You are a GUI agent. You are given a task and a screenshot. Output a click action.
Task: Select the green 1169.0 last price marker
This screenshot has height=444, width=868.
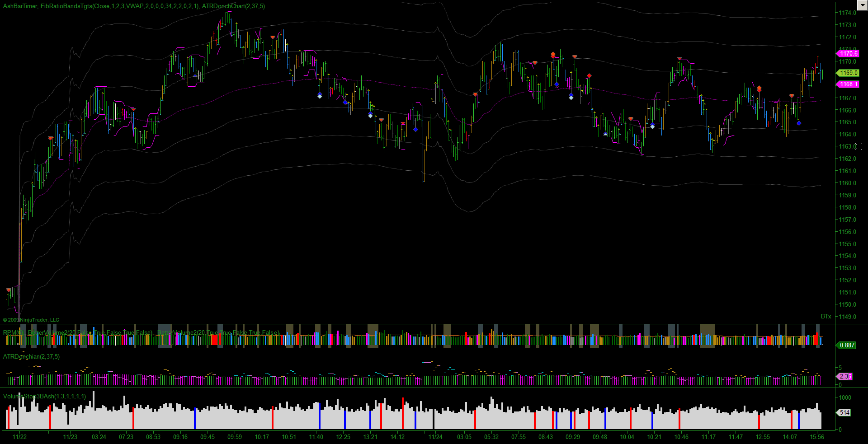(848, 73)
